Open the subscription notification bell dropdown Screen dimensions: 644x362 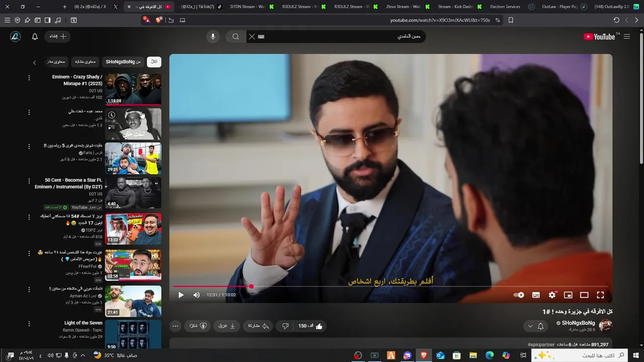(535, 326)
